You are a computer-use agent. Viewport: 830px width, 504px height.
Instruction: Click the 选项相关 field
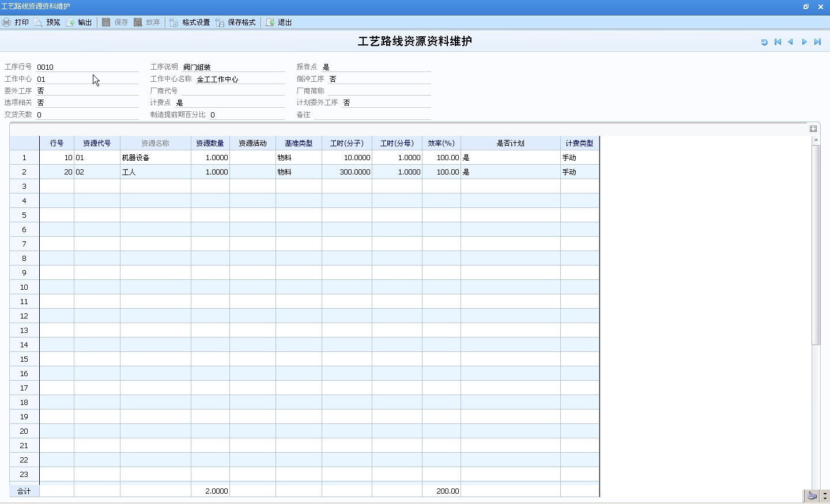pos(87,103)
